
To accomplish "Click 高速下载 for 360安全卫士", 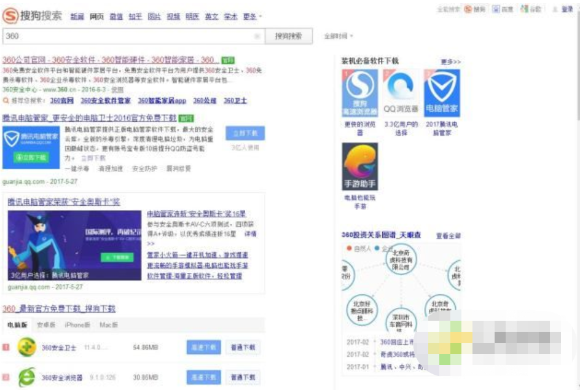I will (203, 347).
